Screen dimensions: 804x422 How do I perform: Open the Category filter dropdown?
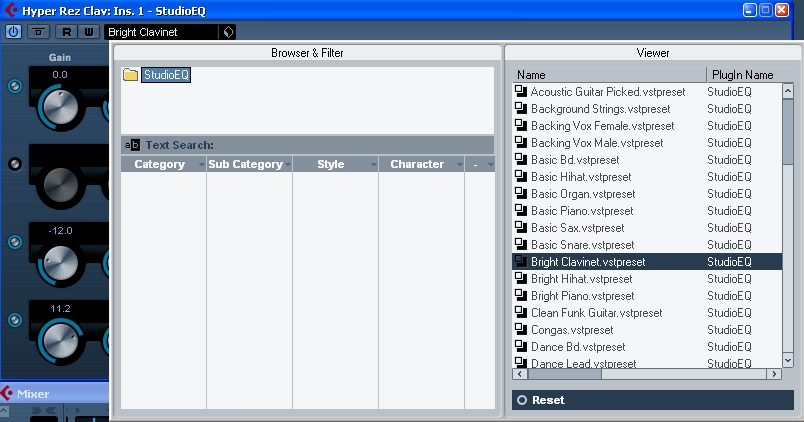click(x=201, y=165)
